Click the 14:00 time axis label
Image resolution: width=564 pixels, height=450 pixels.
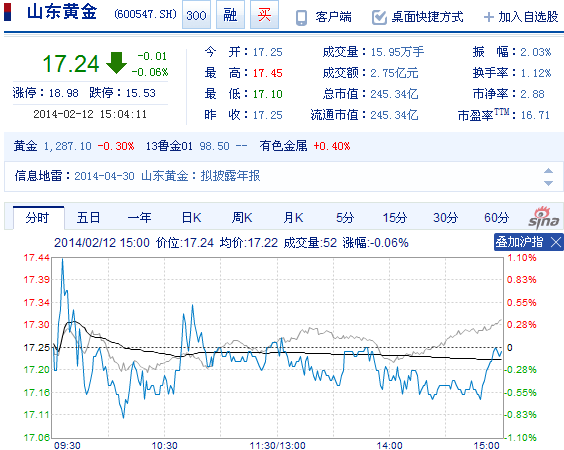point(390,445)
